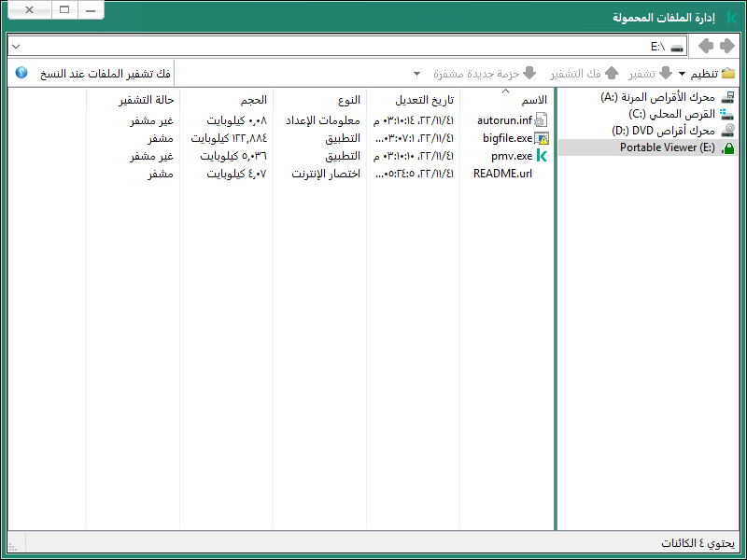Image resolution: width=747 pixels, height=560 pixels.
Task: Click the folder icon next to تنظيم
Action: pos(729,72)
